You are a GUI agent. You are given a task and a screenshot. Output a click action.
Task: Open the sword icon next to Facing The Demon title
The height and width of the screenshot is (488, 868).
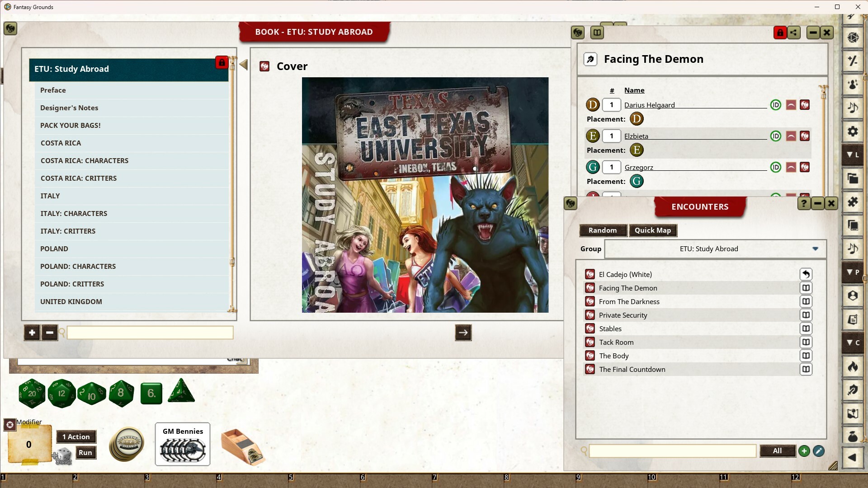coord(590,59)
